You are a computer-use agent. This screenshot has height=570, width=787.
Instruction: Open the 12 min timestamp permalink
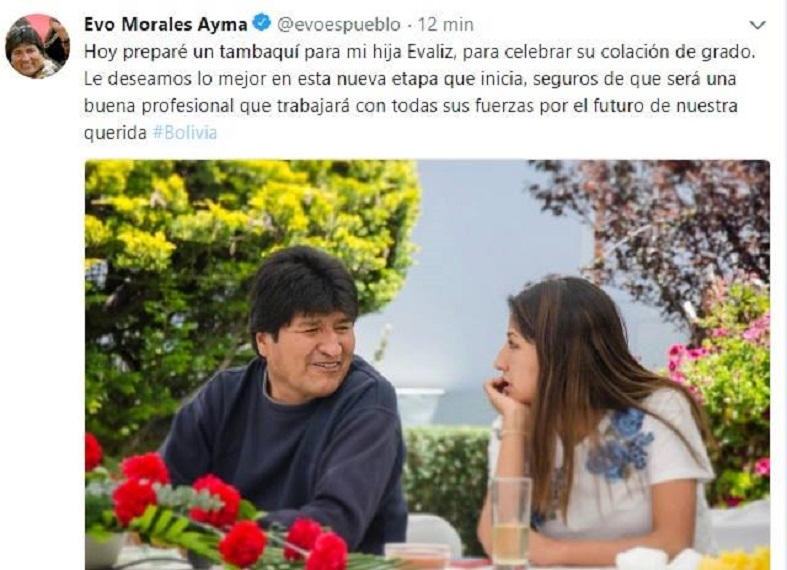(x=446, y=24)
